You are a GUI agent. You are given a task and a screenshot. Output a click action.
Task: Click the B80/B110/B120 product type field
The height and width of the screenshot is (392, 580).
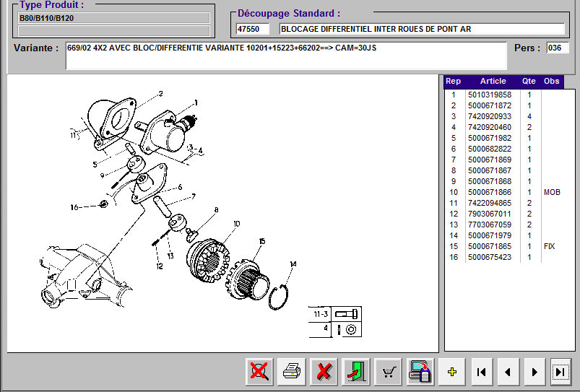114,18
